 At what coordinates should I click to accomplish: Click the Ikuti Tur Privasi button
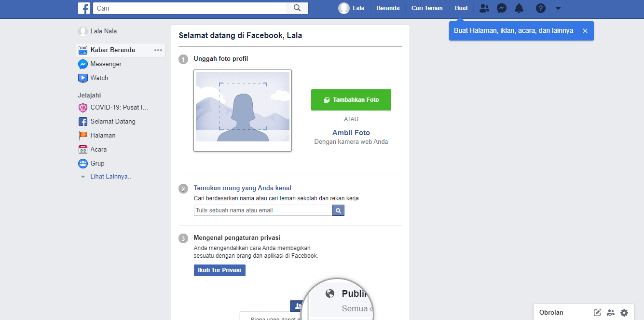[219, 270]
